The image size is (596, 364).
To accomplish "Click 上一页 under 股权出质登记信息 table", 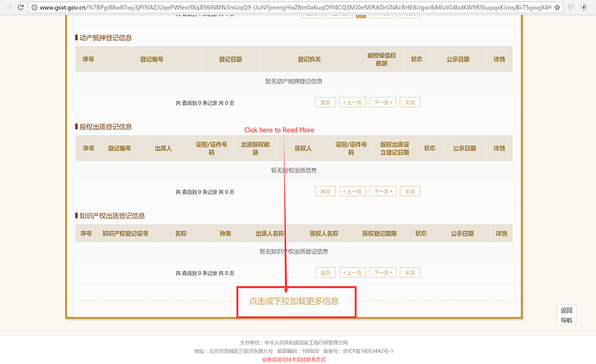I will tap(353, 191).
